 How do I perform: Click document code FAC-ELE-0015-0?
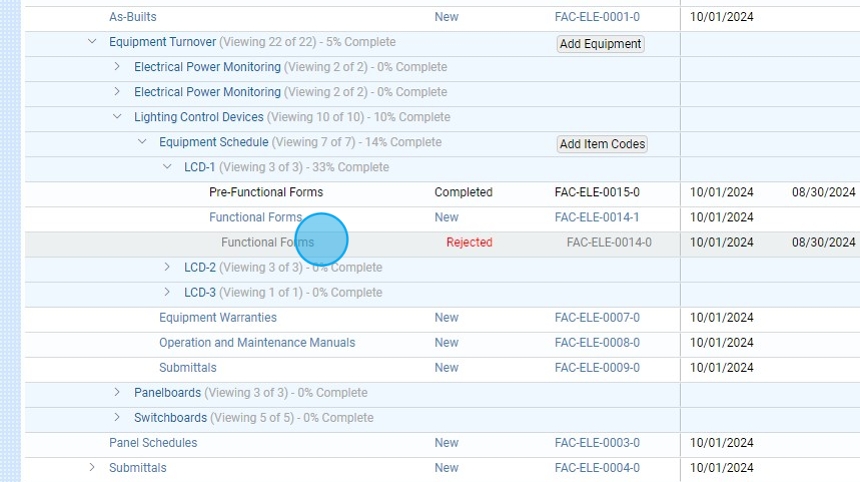pyautogui.click(x=597, y=192)
